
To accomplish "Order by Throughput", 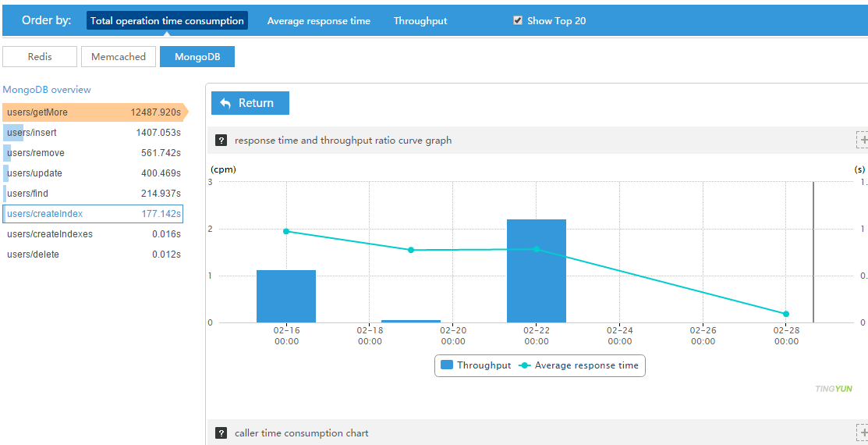I will coord(420,21).
